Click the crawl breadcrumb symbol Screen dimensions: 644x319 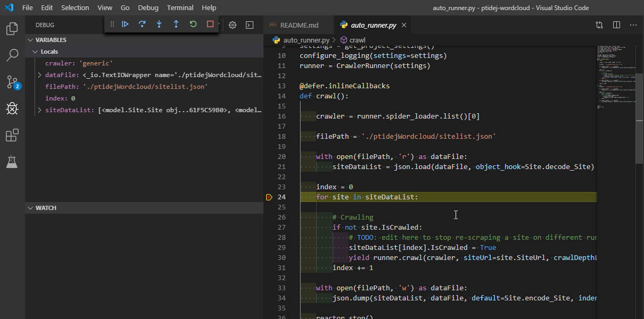[x=357, y=40]
